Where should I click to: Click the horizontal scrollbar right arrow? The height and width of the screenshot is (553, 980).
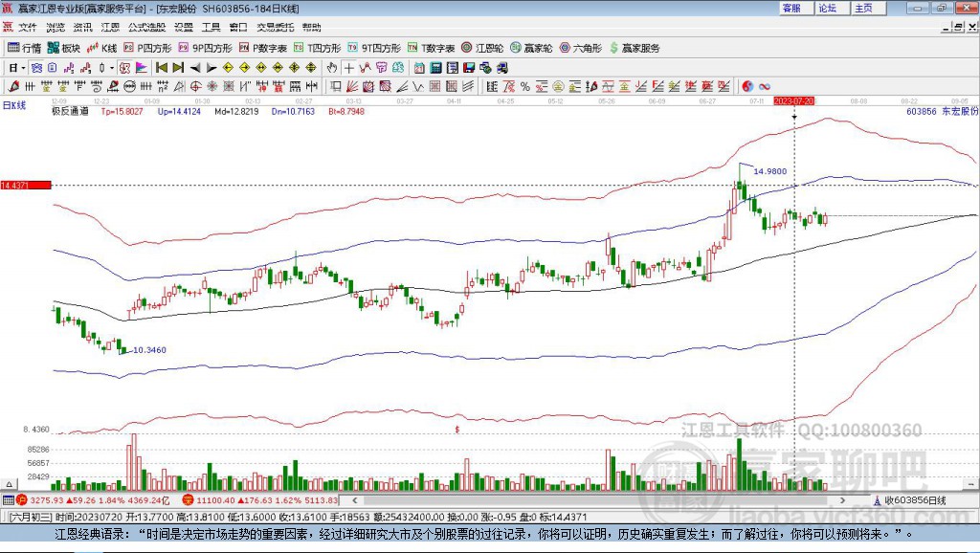click(842, 499)
